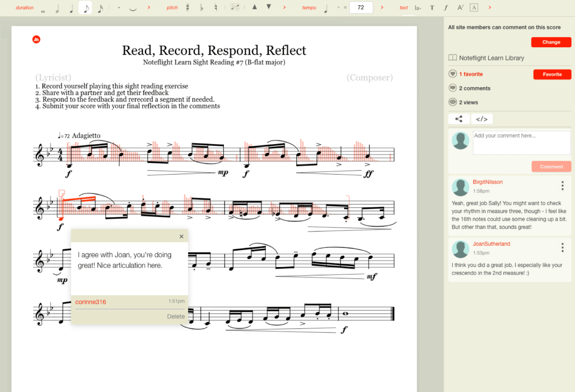Toggle the rehearsal mark box tool
The height and width of the screenshot is (392, 575).
coord(474,7)
